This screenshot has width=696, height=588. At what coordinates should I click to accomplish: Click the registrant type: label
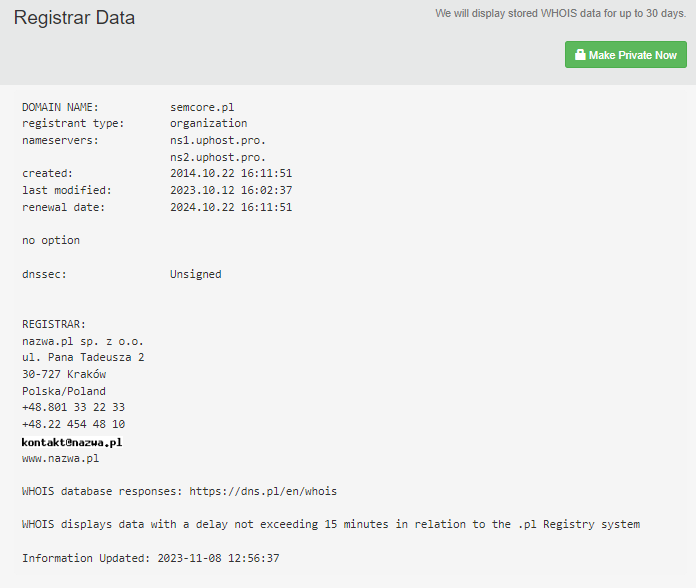coord(73,123)
